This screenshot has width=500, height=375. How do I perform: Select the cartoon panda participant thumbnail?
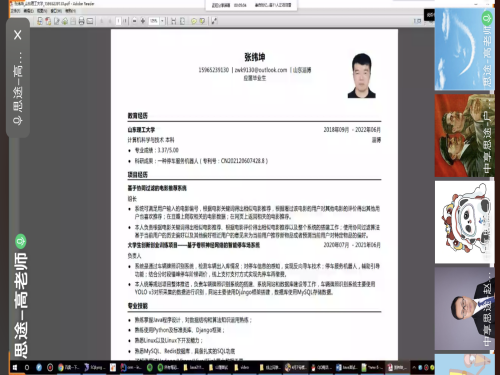(x=464, y=222)
